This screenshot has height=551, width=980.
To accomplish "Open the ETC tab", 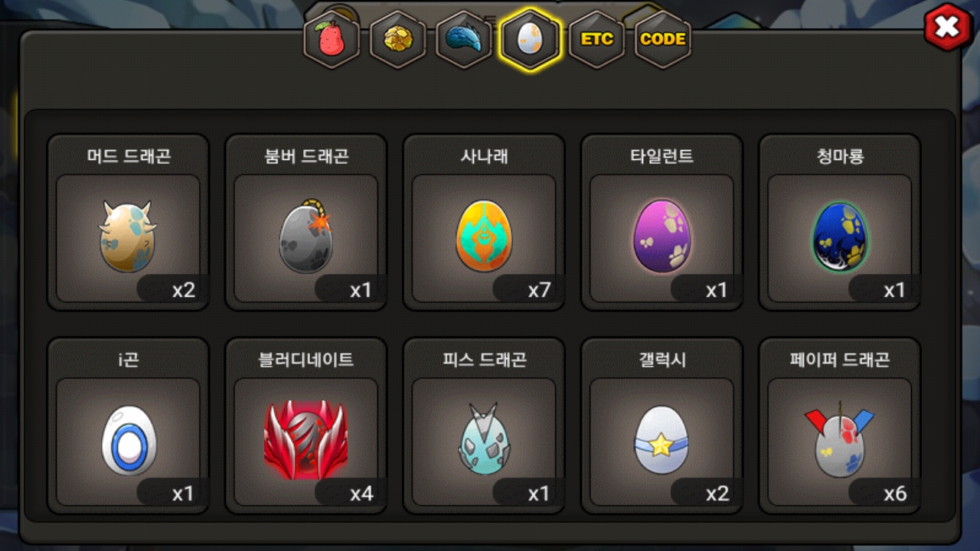I will [x=596, y=40].
